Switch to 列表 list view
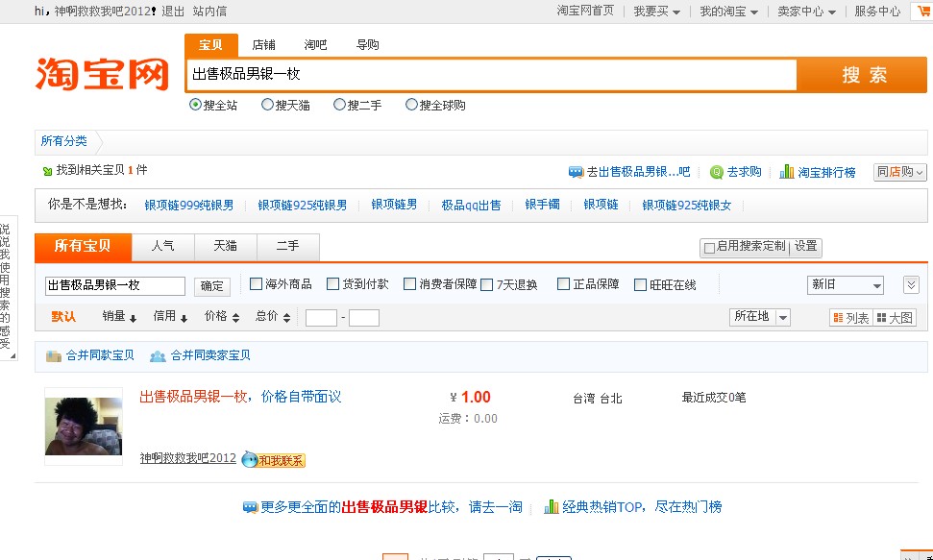Screen dimensions: 933x560 click(851, 318)
